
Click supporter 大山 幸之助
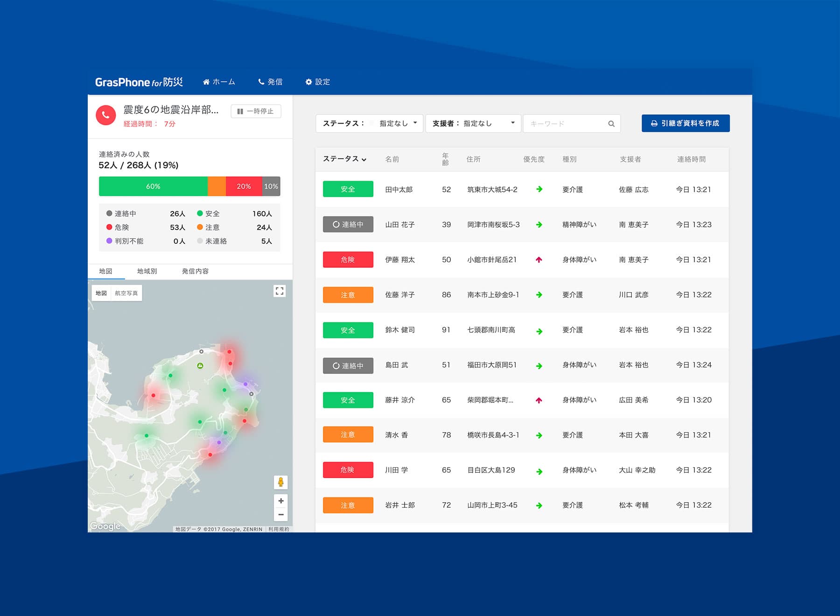tap(637, 470)
